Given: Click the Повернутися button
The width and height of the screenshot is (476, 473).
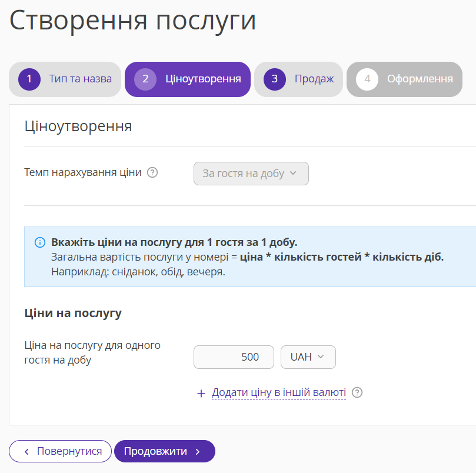Looking at the screenshot, I should pos(60,451).
